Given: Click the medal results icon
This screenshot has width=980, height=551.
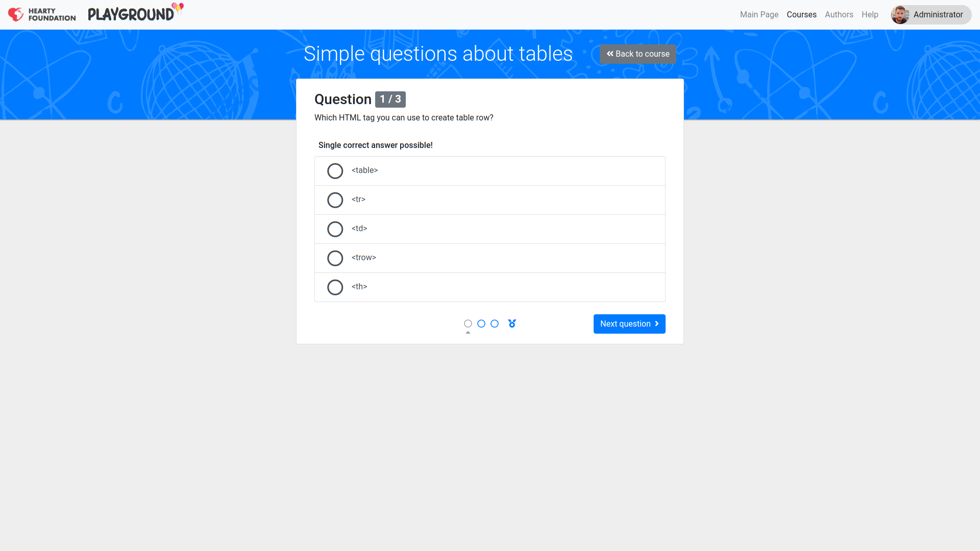Looking at the screenshot, I should [512, 323].
